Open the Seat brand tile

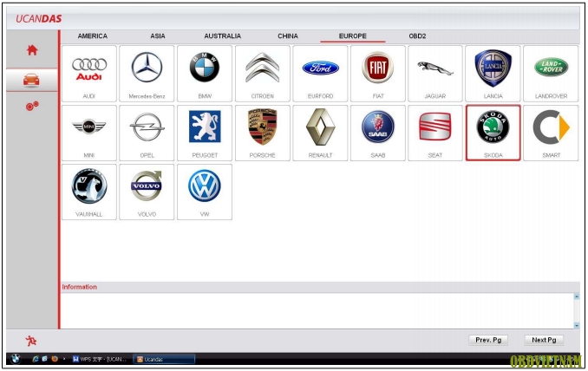pyautogui.click(x=435, y=133)
